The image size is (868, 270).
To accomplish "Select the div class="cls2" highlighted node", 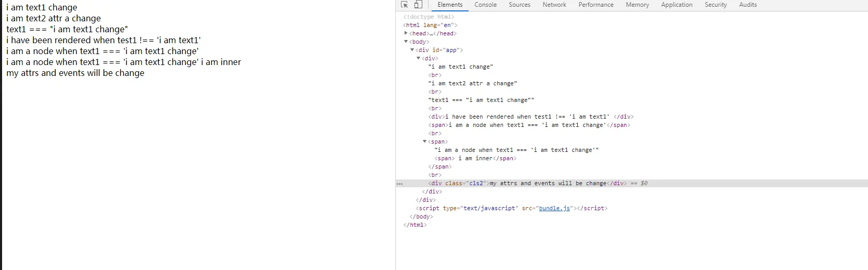I will tap(527, 183).
